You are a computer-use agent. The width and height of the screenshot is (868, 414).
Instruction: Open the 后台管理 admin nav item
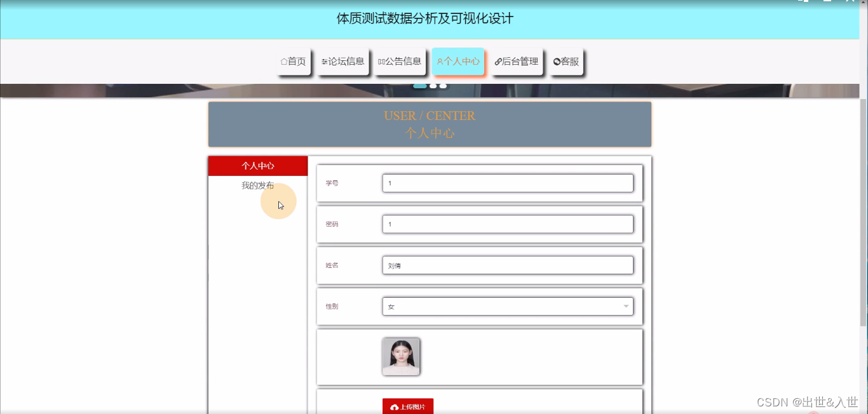pos(517,62)
